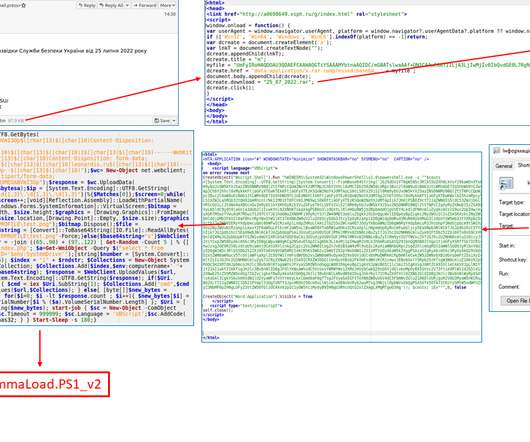Click the star icon beside sender address
530x442 pixels.
pyautogui.click(x=24, y=5)
